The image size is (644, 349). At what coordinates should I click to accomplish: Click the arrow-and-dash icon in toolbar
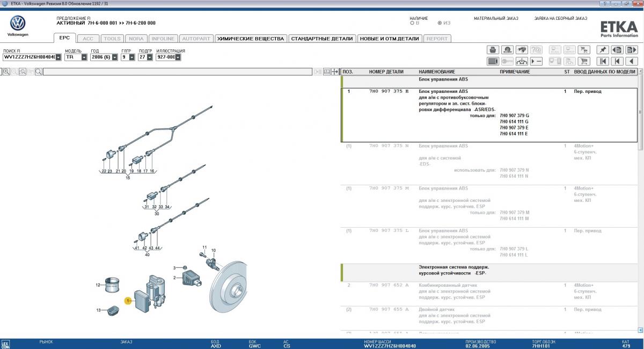coord(536,61)
